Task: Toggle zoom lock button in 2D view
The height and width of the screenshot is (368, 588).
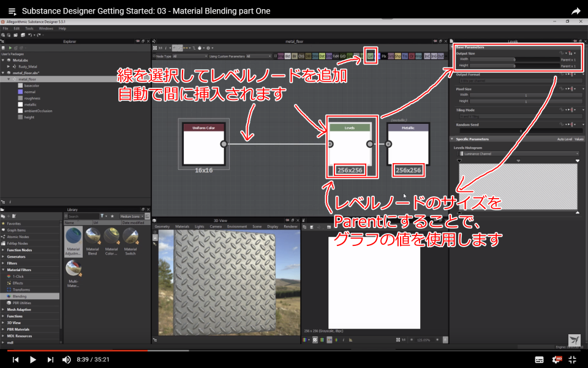Action: point(445,340)
